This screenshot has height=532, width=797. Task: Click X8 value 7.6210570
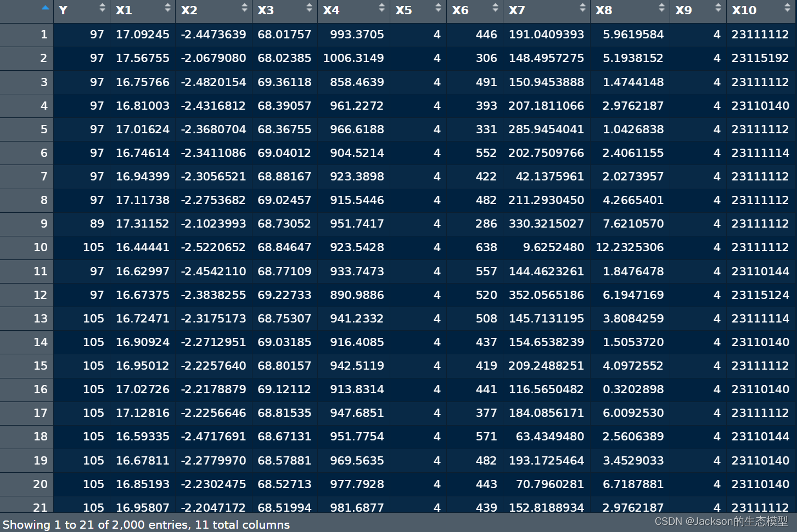coord(633,224)
